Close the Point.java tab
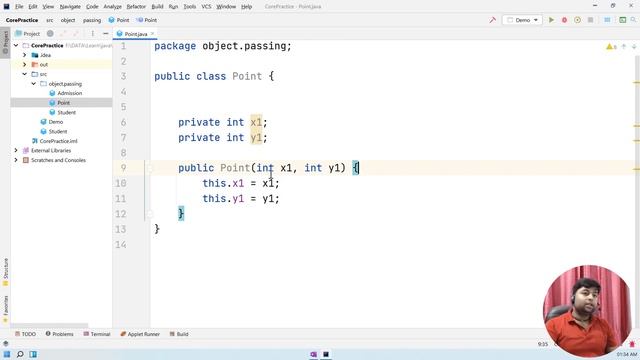This screenshot has width=640, height=360. [x=152, y=33]
